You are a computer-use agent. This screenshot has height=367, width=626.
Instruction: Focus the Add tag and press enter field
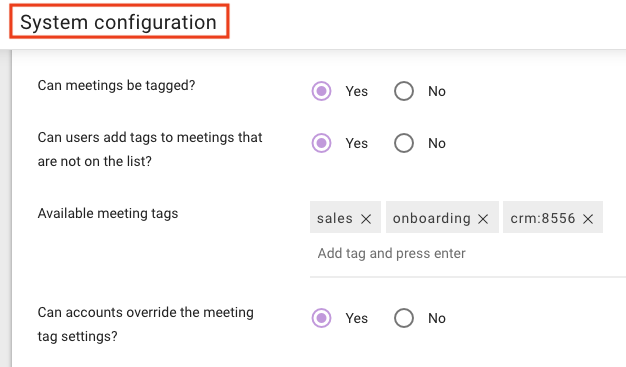[x=467, y=254]
